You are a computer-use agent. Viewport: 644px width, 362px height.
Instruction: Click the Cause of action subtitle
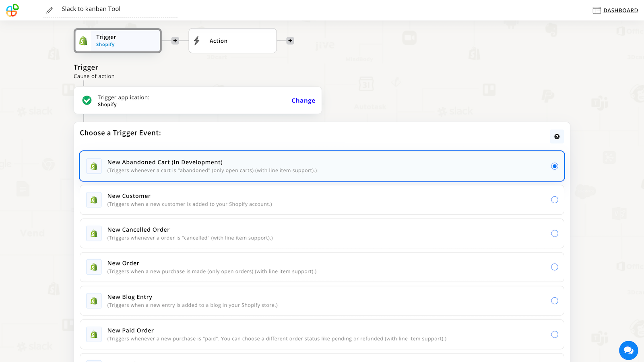pyautogui.click(x=94, y=76)
